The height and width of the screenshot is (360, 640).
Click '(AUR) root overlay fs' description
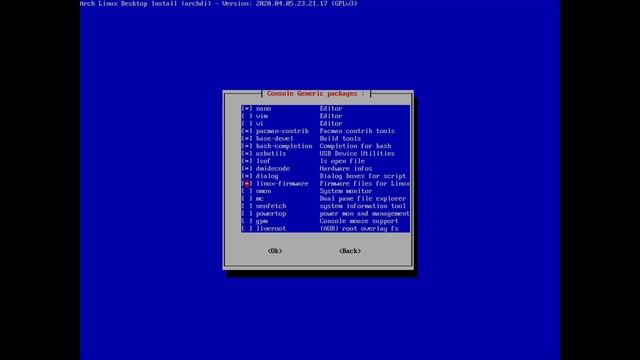(359, 229)
